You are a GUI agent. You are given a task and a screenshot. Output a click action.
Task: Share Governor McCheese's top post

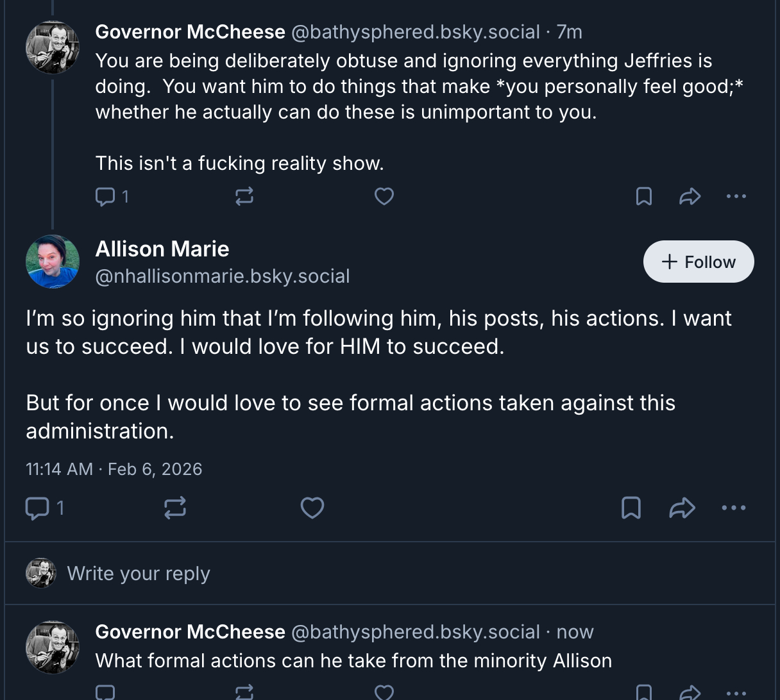690,196
